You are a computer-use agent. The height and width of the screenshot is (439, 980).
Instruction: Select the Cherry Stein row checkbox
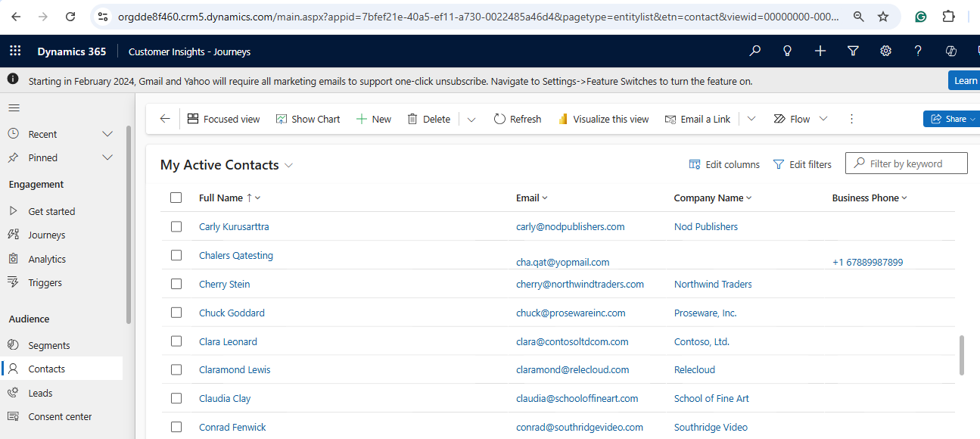176,284
